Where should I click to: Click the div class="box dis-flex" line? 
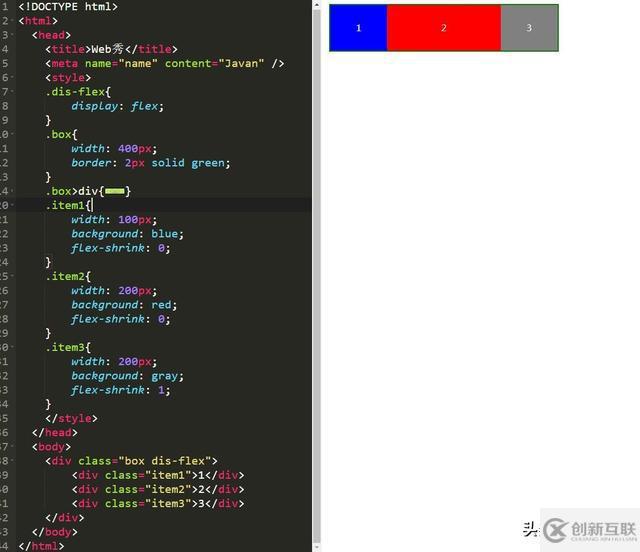click(131, 461)
